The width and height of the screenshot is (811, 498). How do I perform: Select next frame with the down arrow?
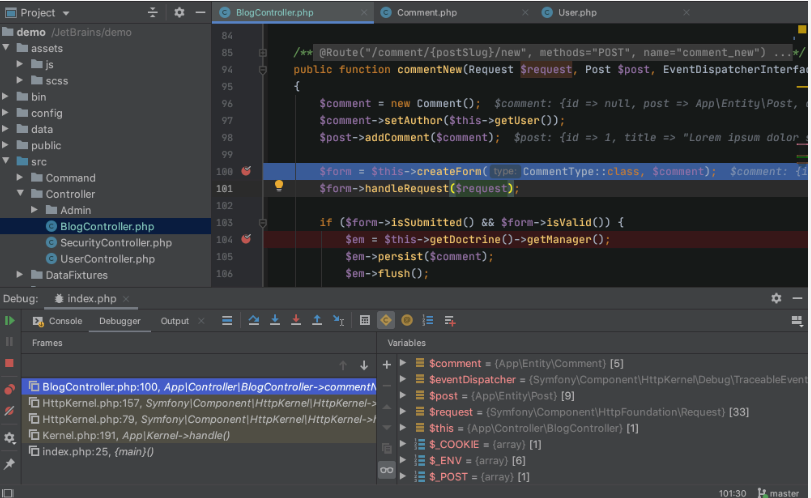click(364, 366)
